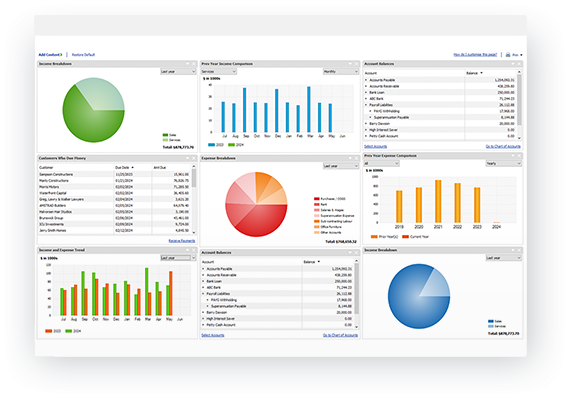Image resolution: width=570 pixels, height=398 pixels.
Task: Select the Sampson Constructions customer row
Action: pyautogui.click(x=115, y=174)
